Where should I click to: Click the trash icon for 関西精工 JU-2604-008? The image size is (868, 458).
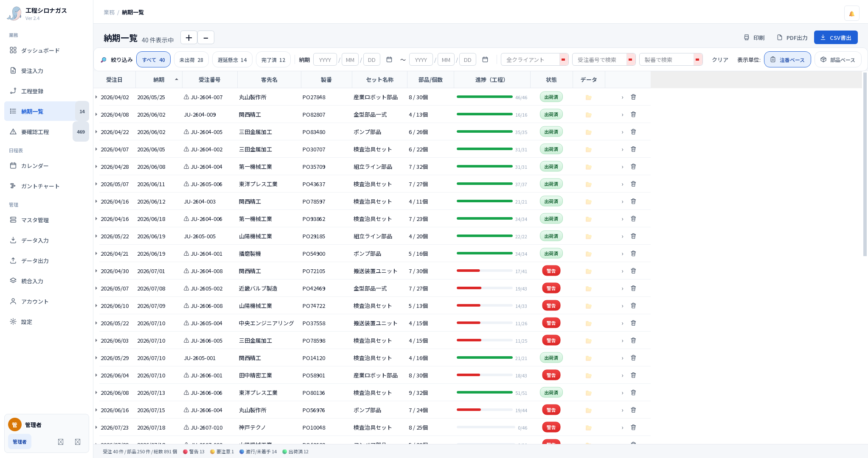(x=633, y=271)
